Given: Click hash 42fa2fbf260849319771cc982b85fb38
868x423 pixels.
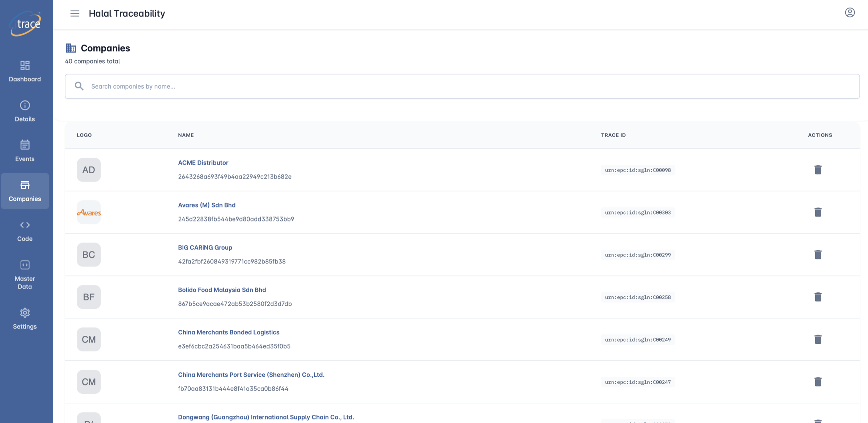Looking at the screenshot, I should pyautogui.click(x=232, y=261).
